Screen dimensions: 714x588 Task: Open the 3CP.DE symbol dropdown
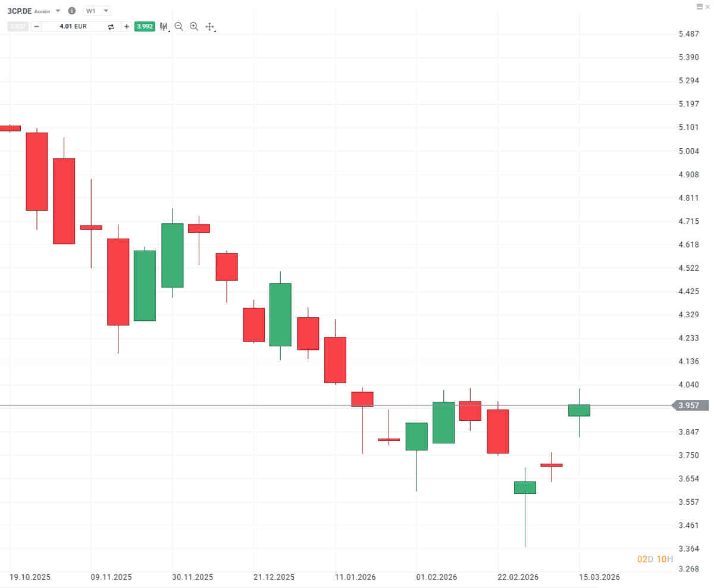point(58,11)
